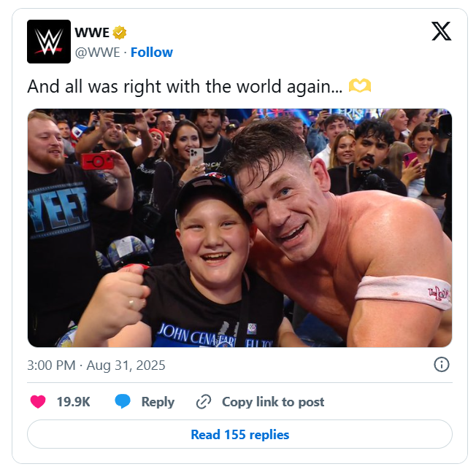
Task: Open the X logo link
Action: [441, 31]
